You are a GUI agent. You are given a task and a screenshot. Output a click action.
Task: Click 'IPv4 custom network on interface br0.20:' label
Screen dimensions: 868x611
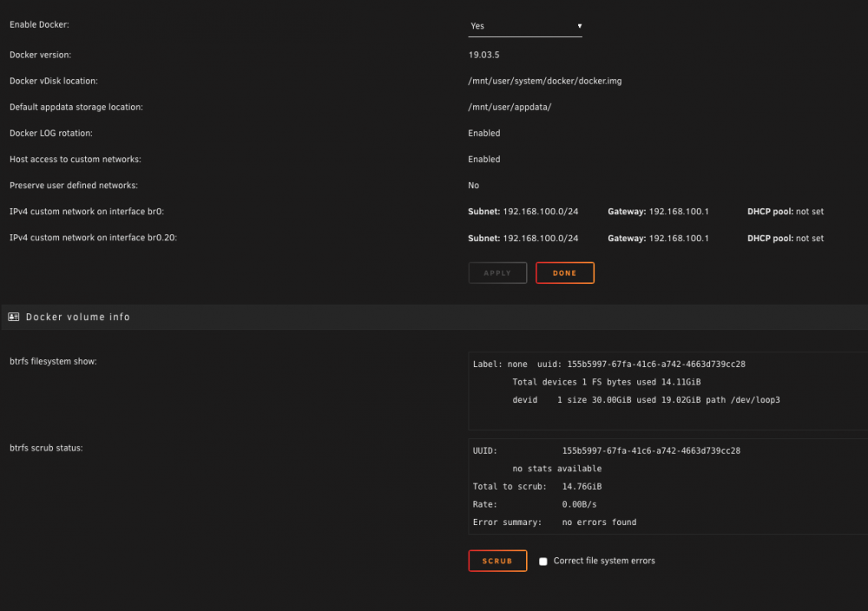(x=93, y=238)
